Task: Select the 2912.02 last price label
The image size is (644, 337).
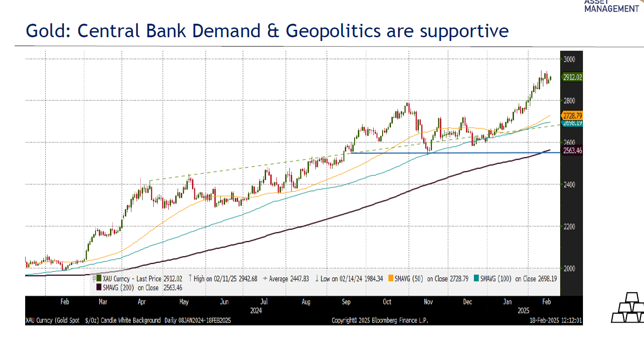Action: (573, 78)
